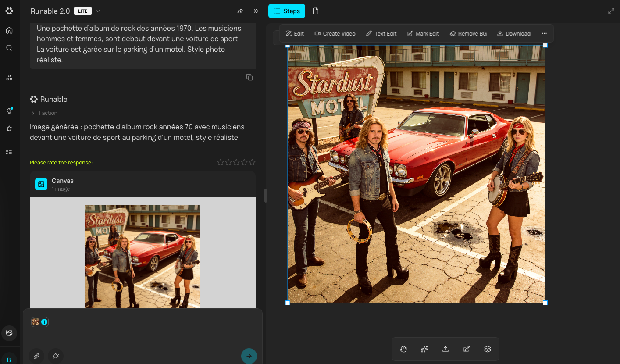Click the chat panel scrollbar handle
Screen dimensions: 620x364
point(266,196)
